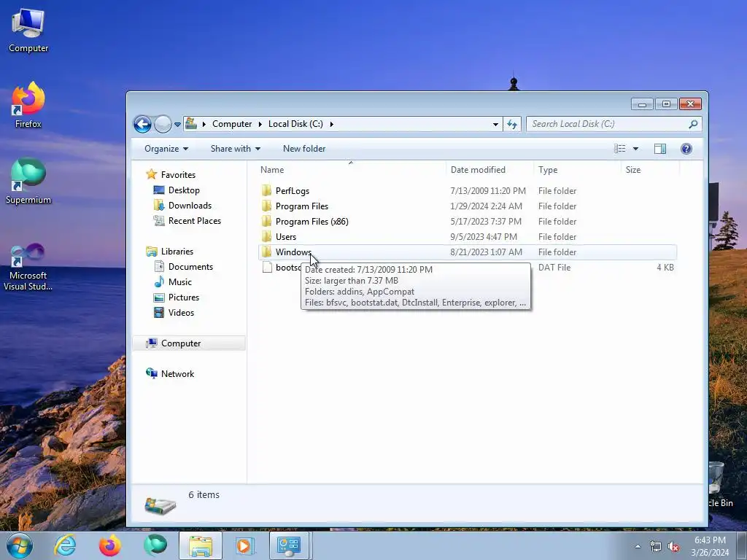The image size is (747, 560).
Task: Launch Firefox from the taskbar
Action: point(109,545)
